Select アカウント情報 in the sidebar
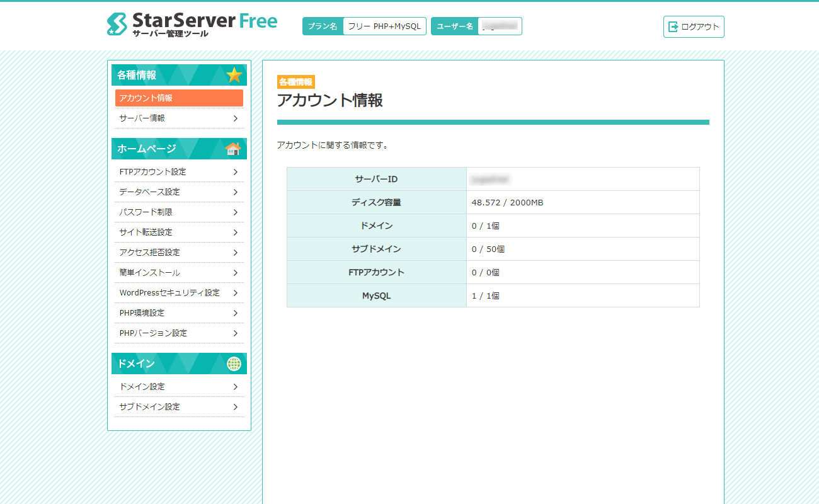This screenshot has width=819, height=504. click(179, 98)
